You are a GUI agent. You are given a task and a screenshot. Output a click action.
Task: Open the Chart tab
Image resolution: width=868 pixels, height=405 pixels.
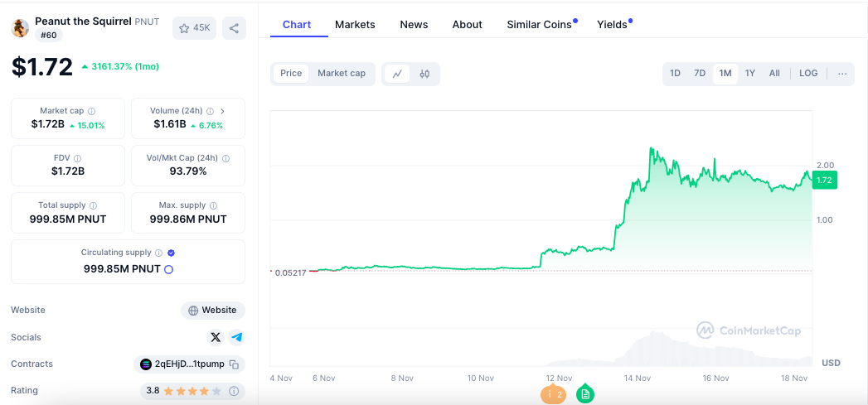pyautogui.click(x=297, y=25)
